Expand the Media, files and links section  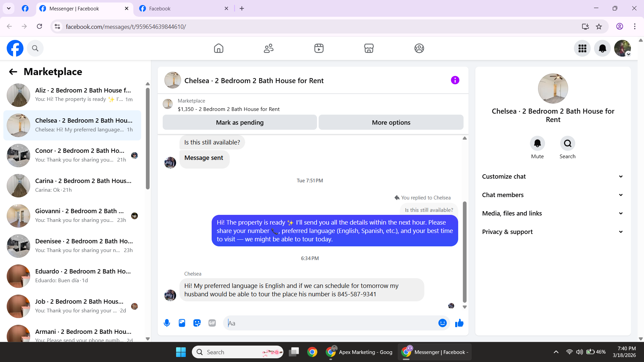[x=553, y=214]
